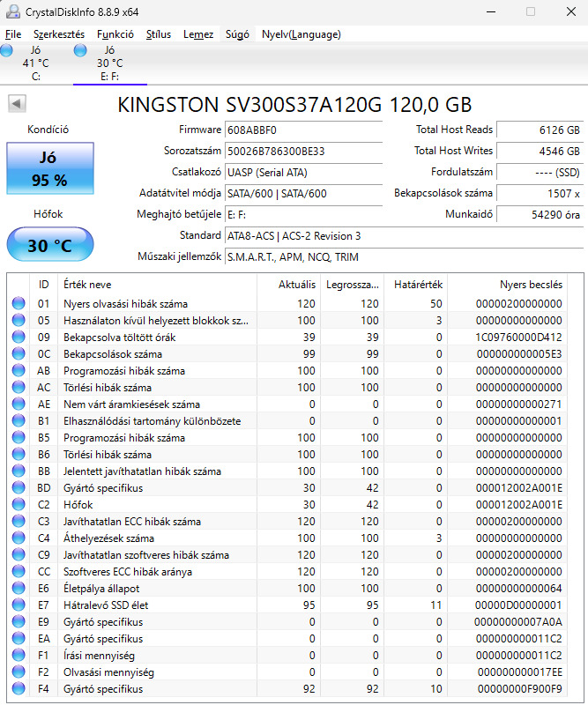Image resolution: width=588 pixels, height=705 pixels.
Task: Click the Aktuális column header
Action: click(x=288, y=284)
